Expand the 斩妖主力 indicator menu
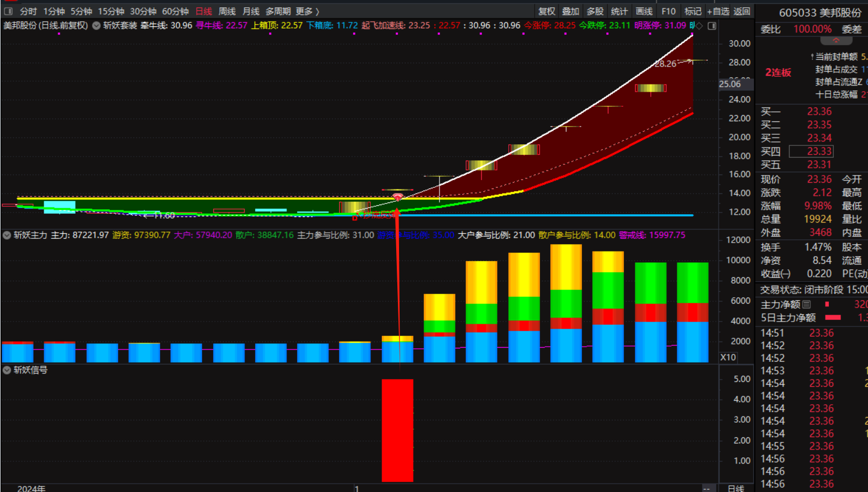This screenshot has width=868, height=492. 7,235
